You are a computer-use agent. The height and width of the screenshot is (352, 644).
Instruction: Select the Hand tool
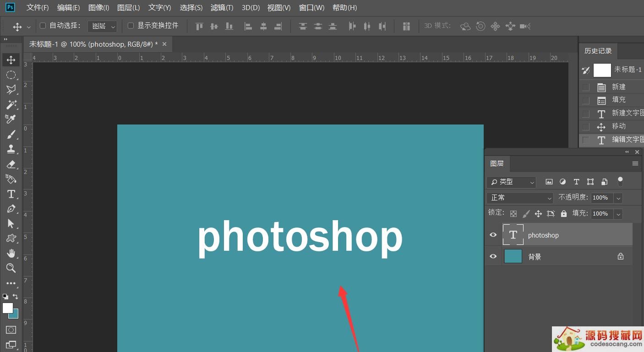pos(11,253)
